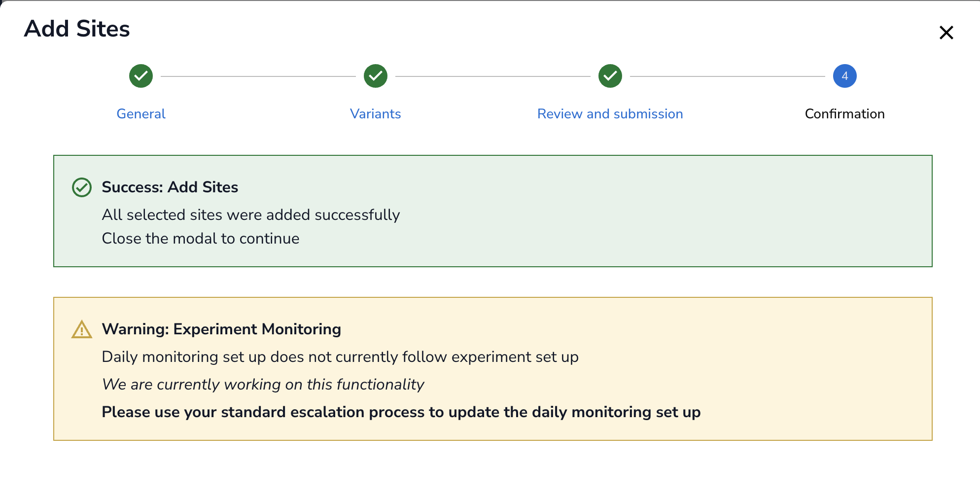The width and height of the screenshot is (980, 499).
Task: Go back to the General step label
Action: click(141, 114)
